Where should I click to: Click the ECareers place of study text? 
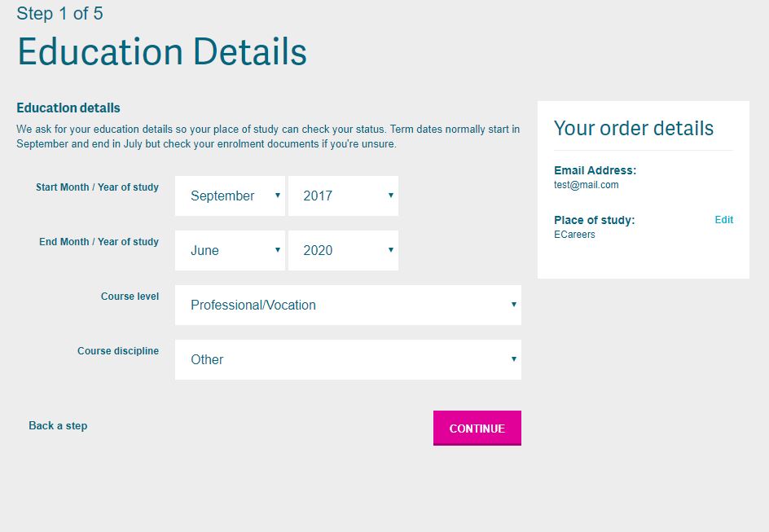click(x=573, y=235)
